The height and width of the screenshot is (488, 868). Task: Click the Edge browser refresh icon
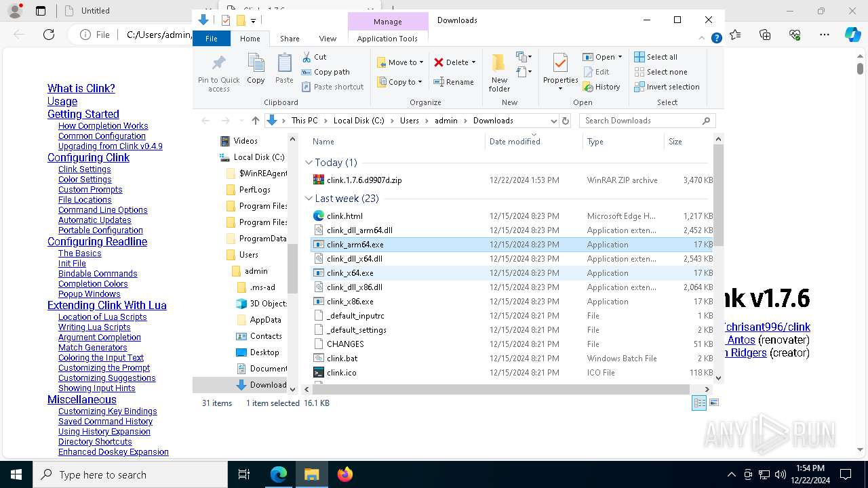click(x=49, y=35)
